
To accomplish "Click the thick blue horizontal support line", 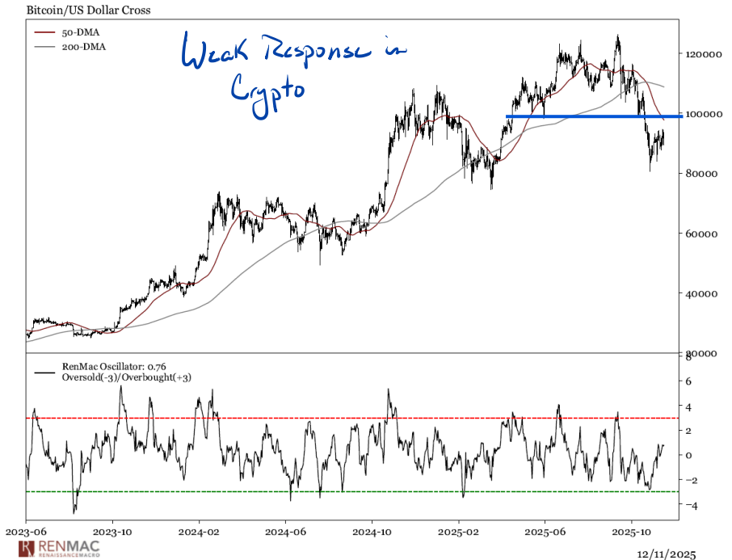I will tap(594, 116).
